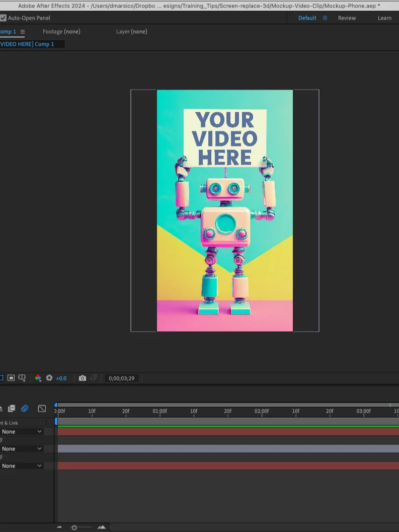The image size is (399, 532).
Task: Click the reset exposure aperture icon
Action: coord(49,377)
